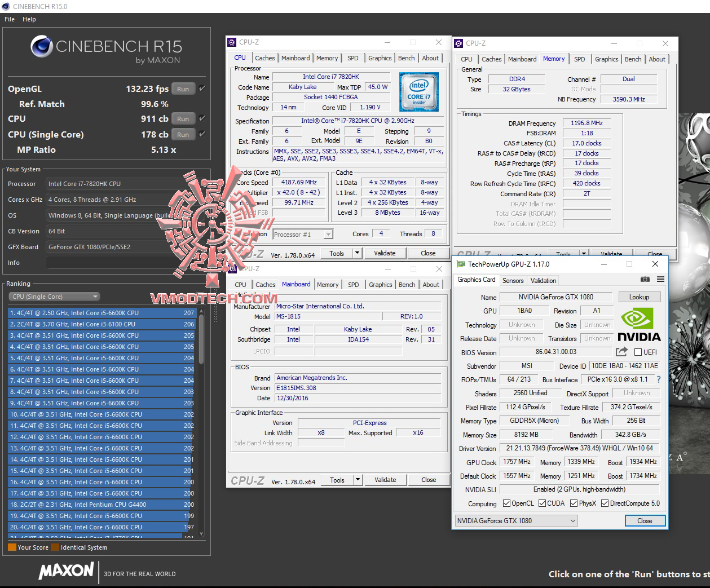This screenshot has width=710, height=588.
Task: Open the GPU selector dropdown in GPU-Z
Action: coord(516,520)
